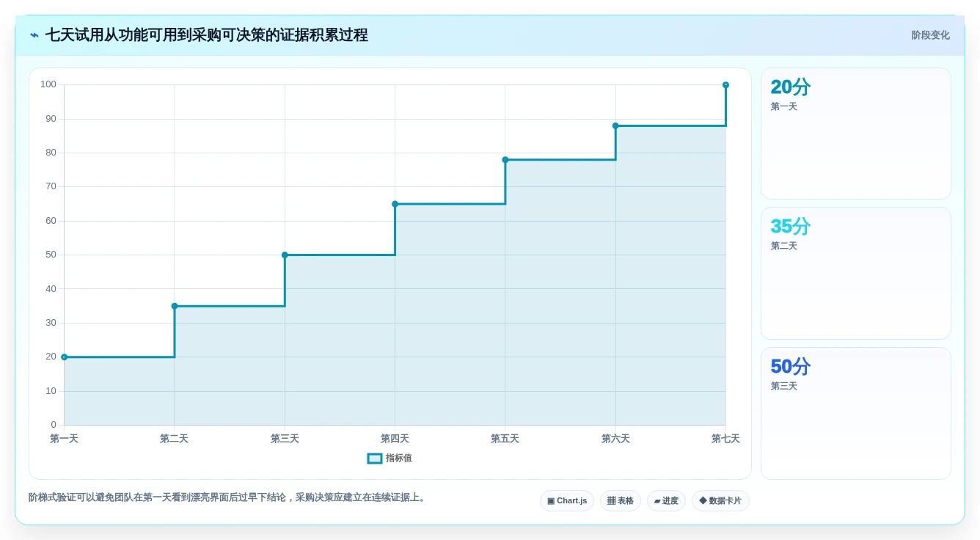Click the 第四天 x-axis label
Viewport: 980px width, 540px height.
coord(395,439)
